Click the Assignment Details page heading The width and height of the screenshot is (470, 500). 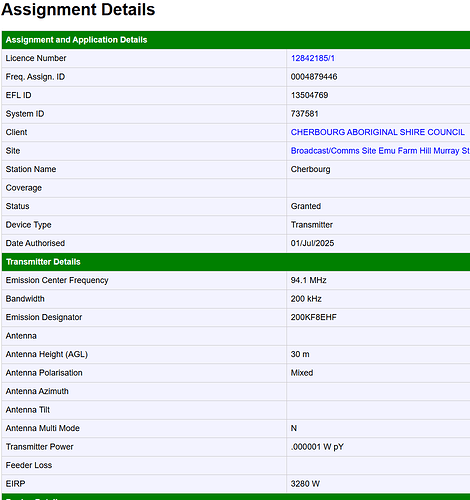tap(78, 10)
